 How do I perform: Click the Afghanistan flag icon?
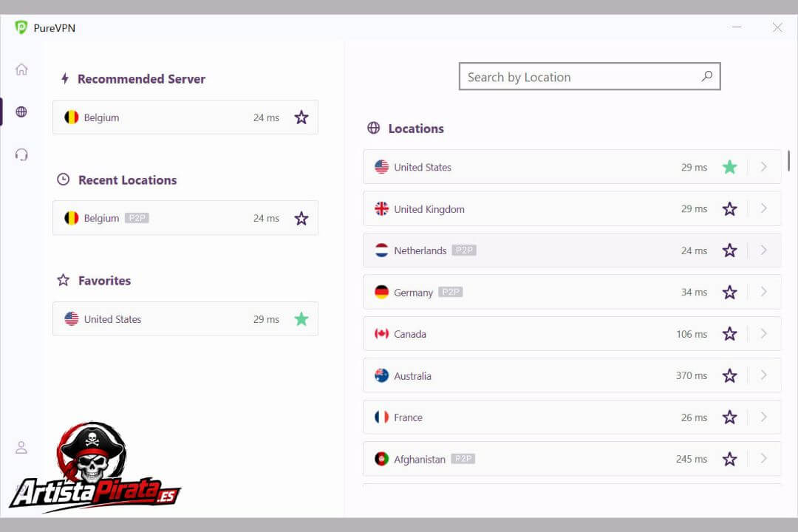pos(381,459)
